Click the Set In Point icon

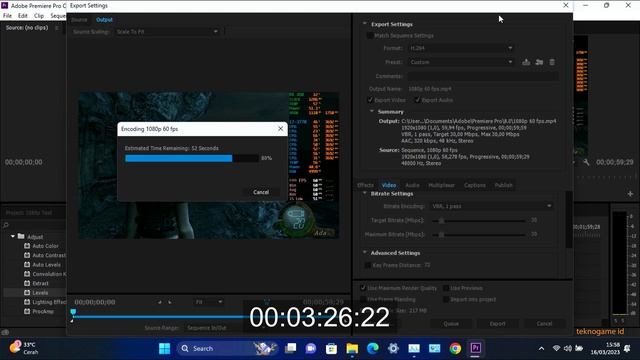(x=160, y=302)
